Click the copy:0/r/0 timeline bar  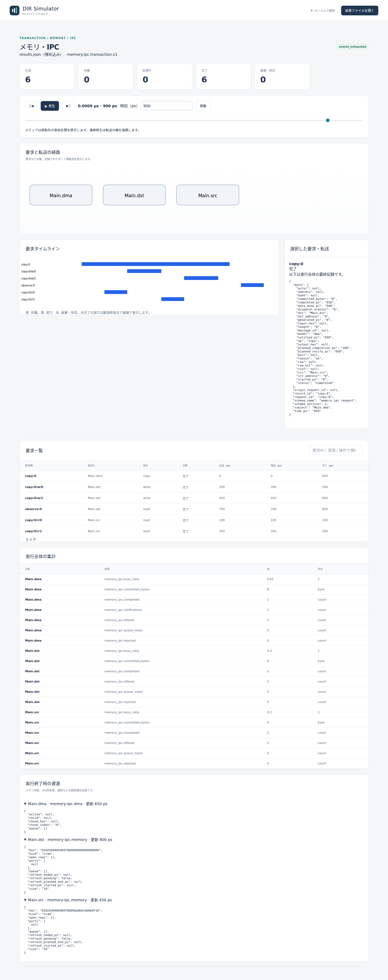point(116,292)
